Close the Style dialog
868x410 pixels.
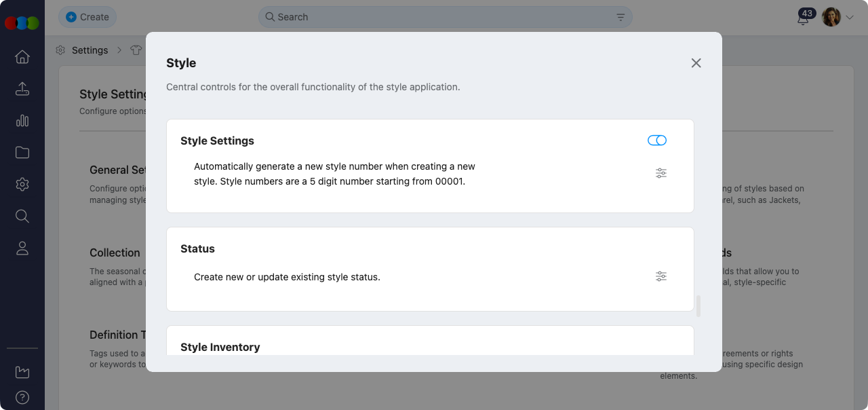[696, 63]
